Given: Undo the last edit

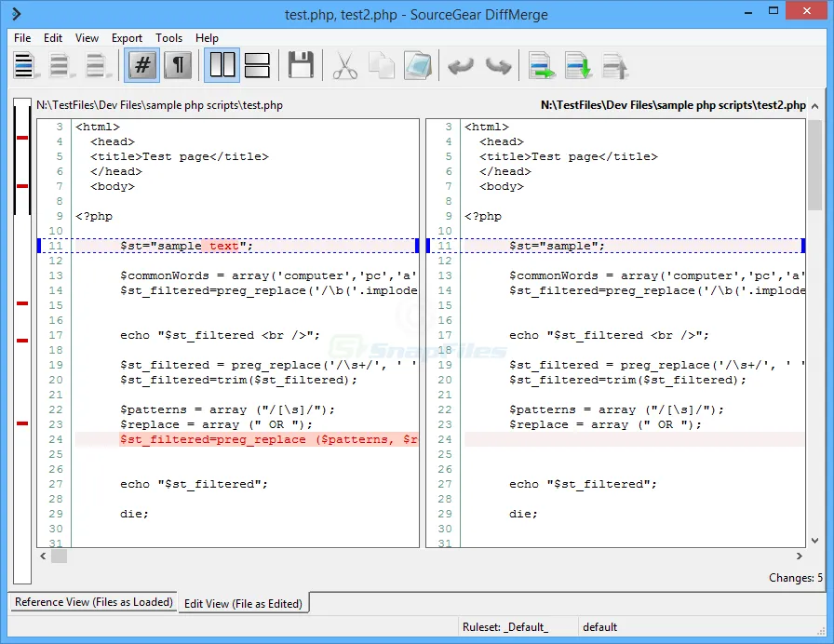Looking at the screenshot, I should pyautogui.click(x=461, y=66).
